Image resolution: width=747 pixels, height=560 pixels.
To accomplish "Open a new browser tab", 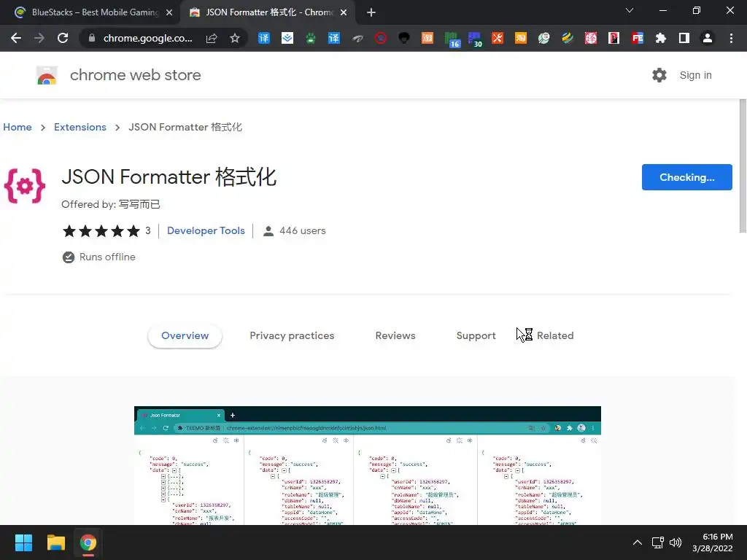I will tap(371, 12).
